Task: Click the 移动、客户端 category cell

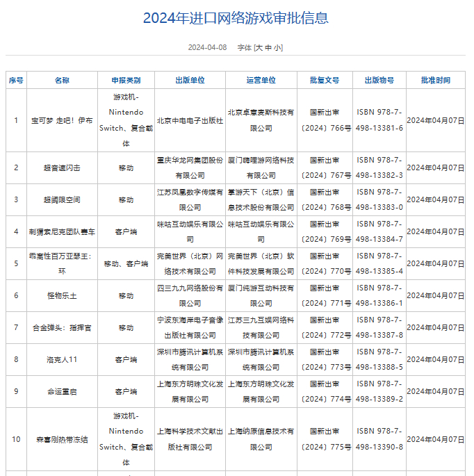Action: pyautogui.click(x=126, y=264)
